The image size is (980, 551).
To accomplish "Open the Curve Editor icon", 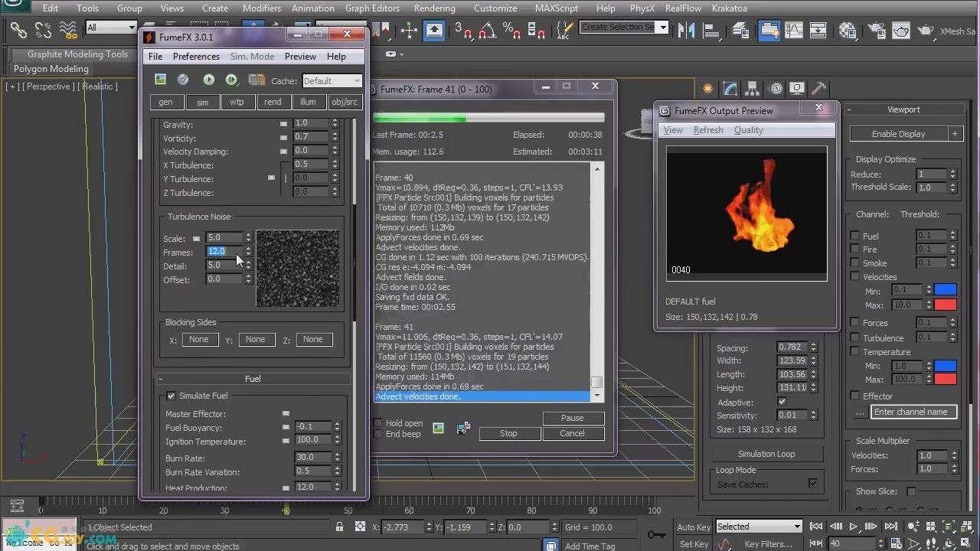I will (x=794, y=30).
